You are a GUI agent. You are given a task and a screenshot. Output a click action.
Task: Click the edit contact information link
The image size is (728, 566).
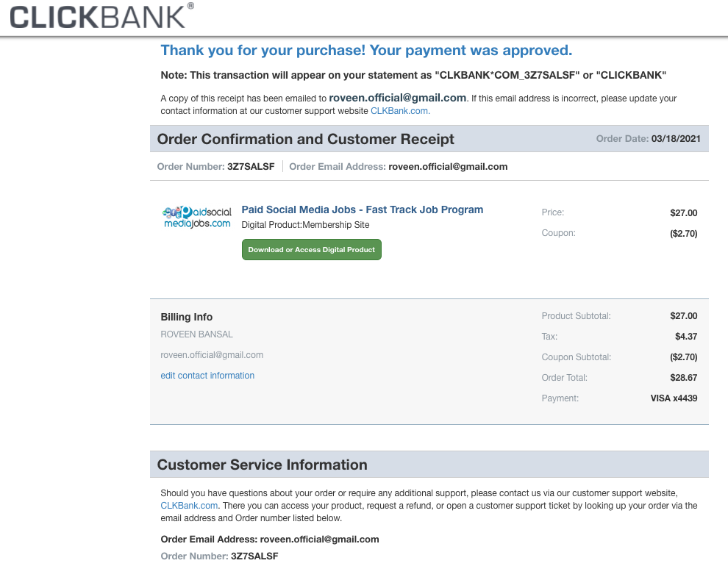(x=207, y=376)
